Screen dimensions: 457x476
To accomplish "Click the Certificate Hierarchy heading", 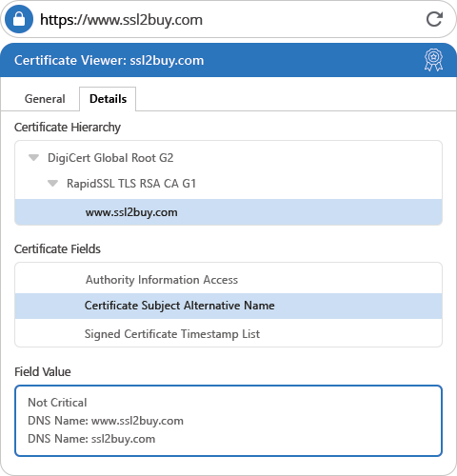I will coord(68,128).
